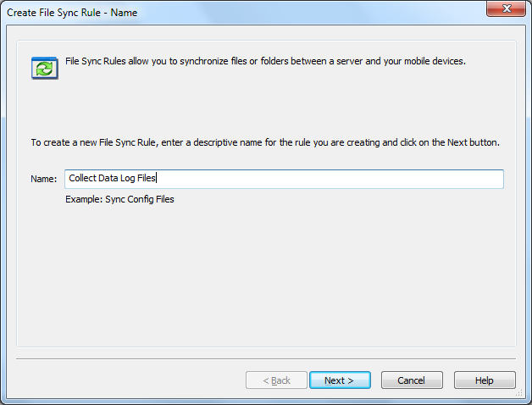The width and height of the screenshot is (532, 405).
Task: Click the word Log in Name field
Action: coord(128,178)
